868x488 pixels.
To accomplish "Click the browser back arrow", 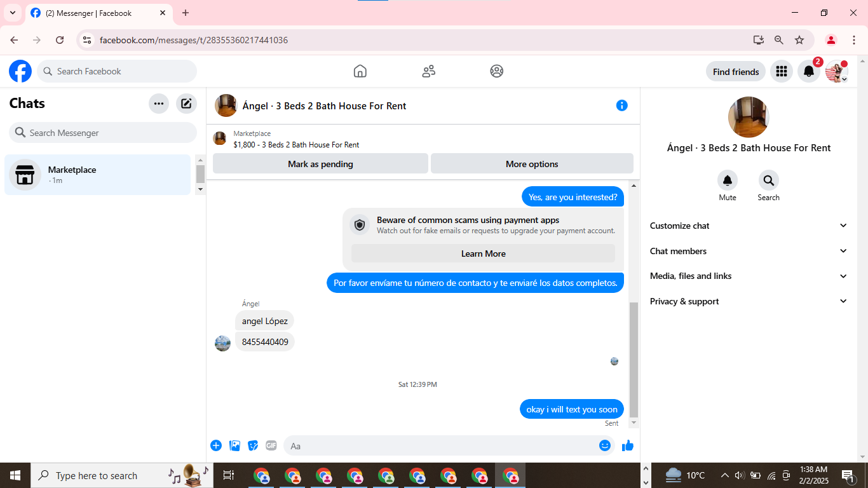I will coord(14,40).
